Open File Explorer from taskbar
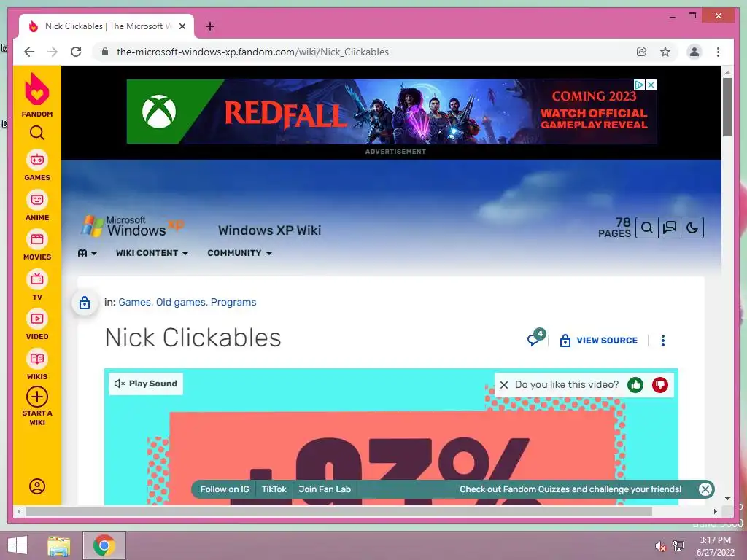The width and height of the screenshot is (747, 560). pyautogui.click(x=58, y=545)
